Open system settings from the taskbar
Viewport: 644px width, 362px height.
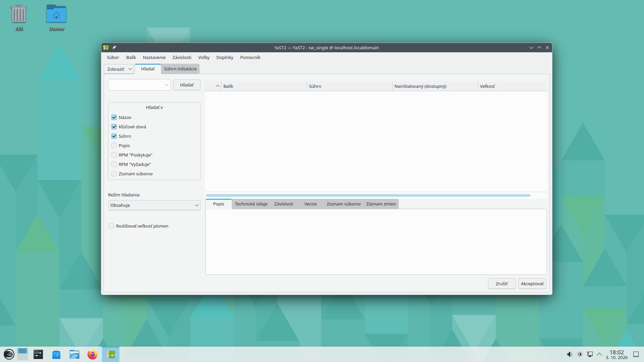coord(38,354)
